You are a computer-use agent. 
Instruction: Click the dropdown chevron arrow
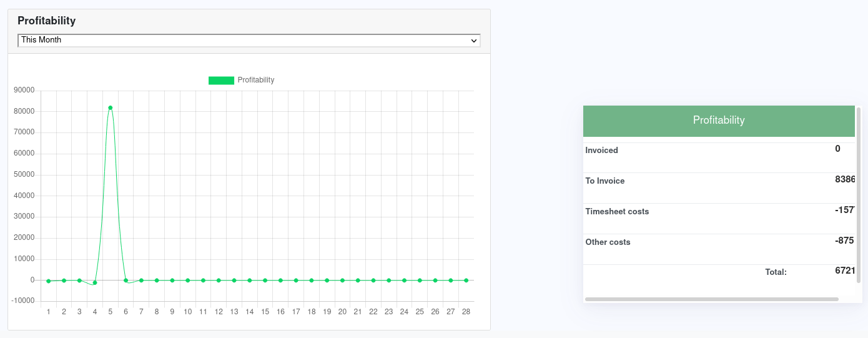pos(473,41)
